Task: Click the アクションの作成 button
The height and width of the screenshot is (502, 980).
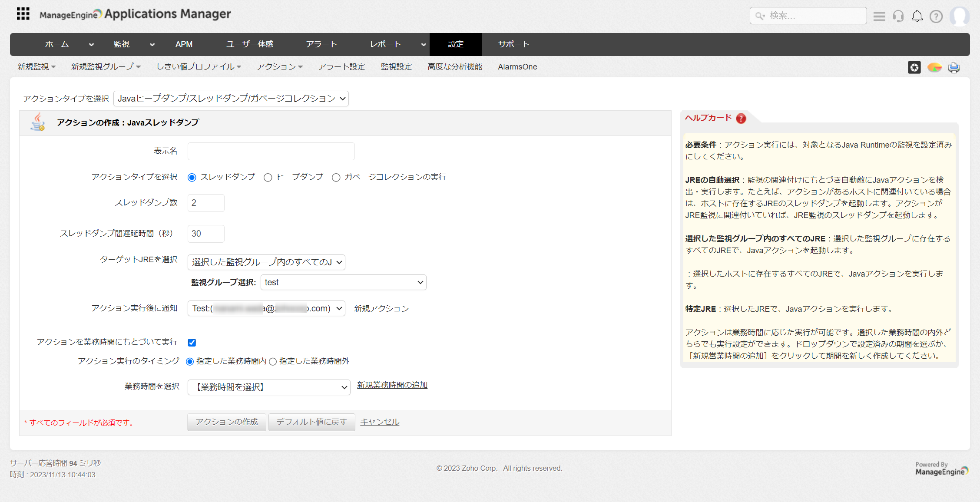Action: (x=226, y=422)
